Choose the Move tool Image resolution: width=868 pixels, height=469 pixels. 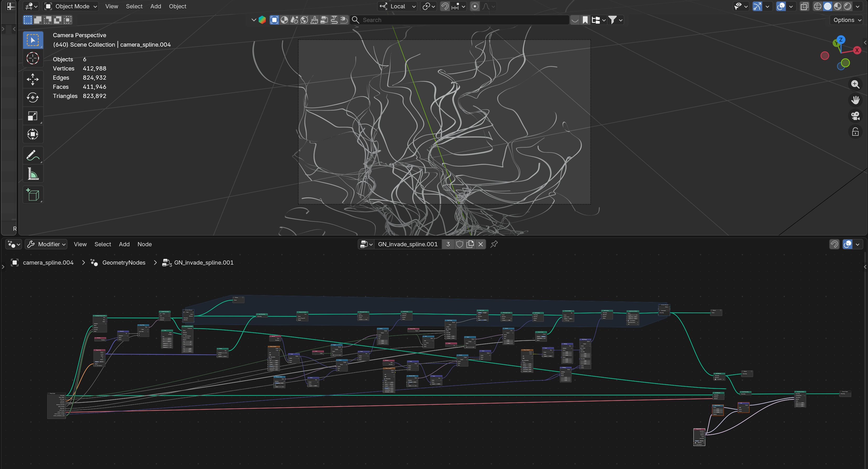33,79
